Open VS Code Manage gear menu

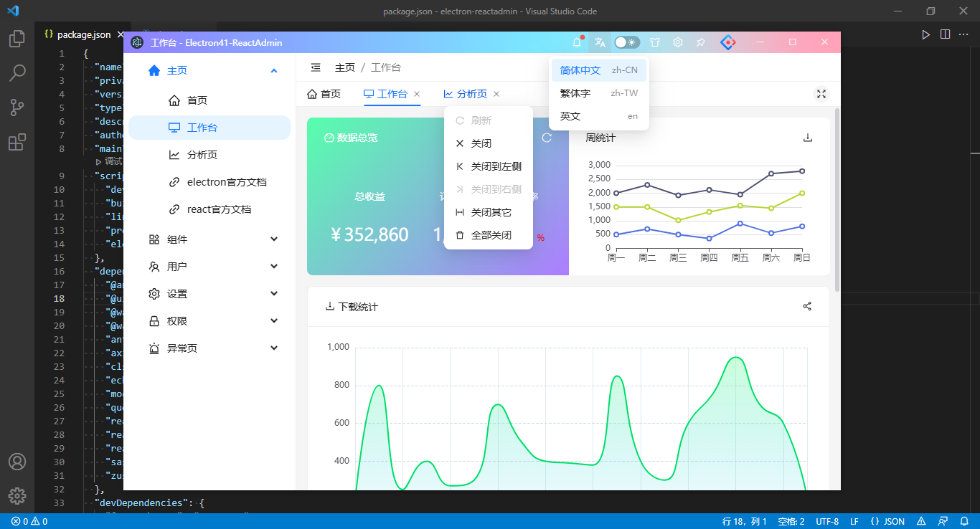17,495
